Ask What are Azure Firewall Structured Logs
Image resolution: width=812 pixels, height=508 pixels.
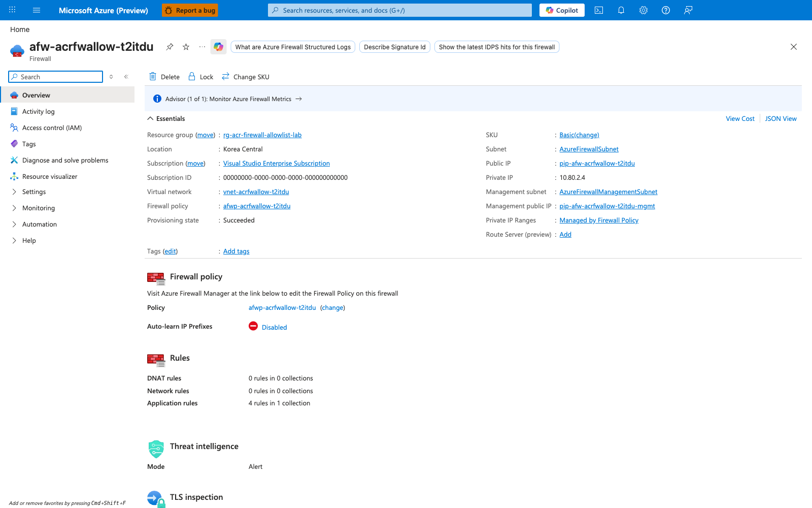[293, 47]
